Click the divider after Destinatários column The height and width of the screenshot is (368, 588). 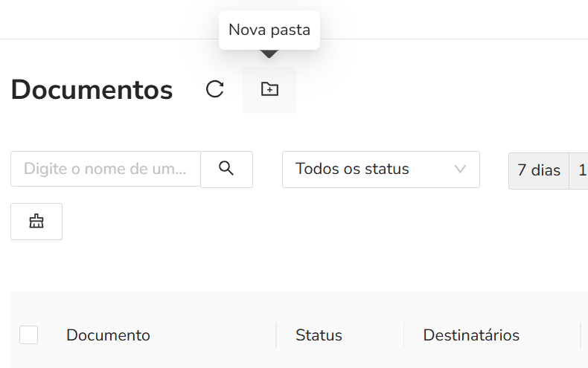point(581,335)
